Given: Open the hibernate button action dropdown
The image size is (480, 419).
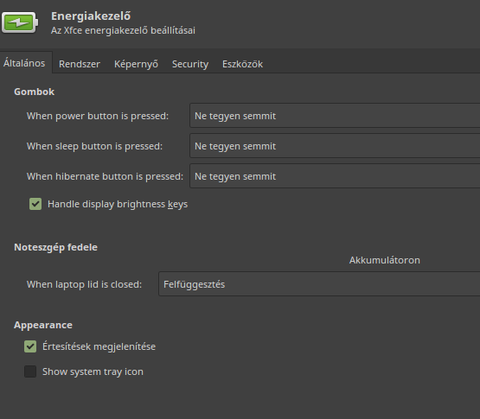Looking at the screenshot, I should point(335,176).
